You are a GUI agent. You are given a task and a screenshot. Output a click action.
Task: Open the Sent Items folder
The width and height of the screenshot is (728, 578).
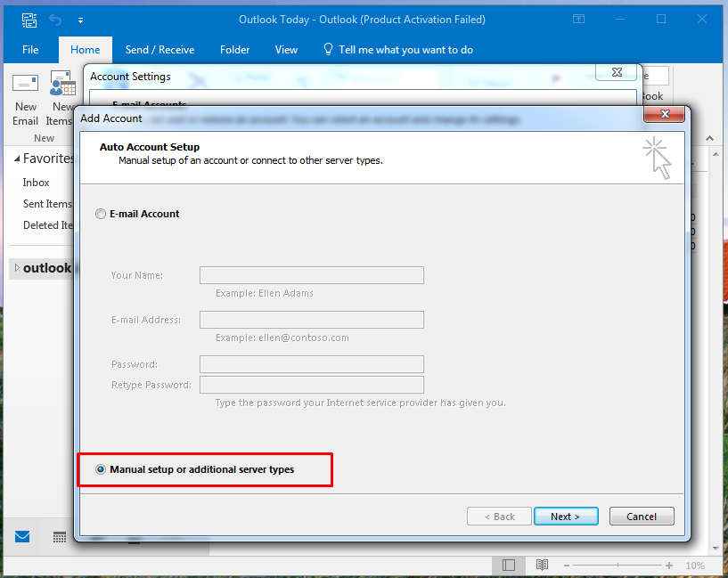point(48,204)
